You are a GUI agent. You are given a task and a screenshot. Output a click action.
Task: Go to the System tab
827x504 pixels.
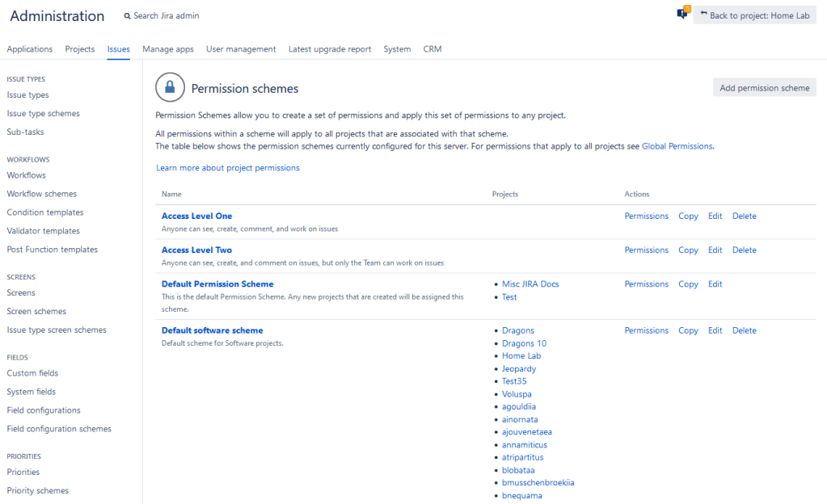click(x=397, y=49)
